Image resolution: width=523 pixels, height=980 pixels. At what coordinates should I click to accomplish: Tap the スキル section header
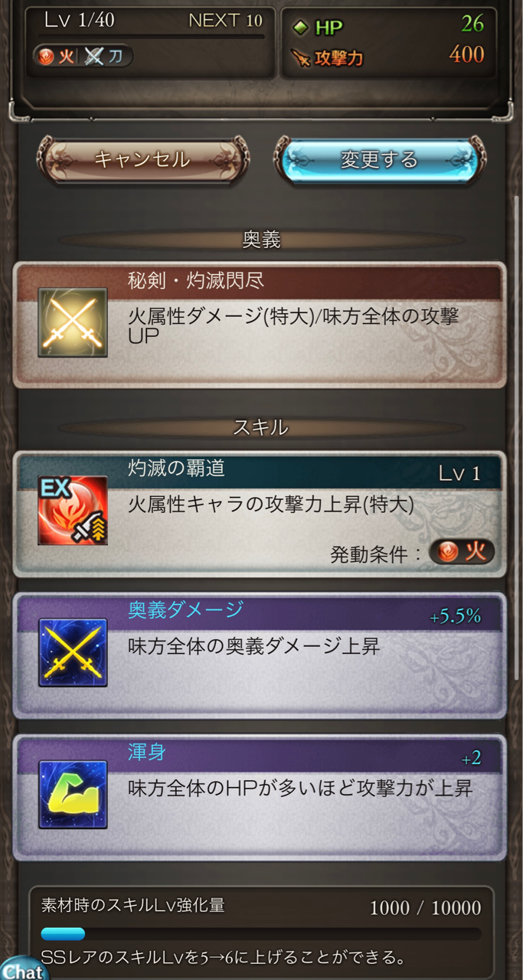click(x=261, y=427)
